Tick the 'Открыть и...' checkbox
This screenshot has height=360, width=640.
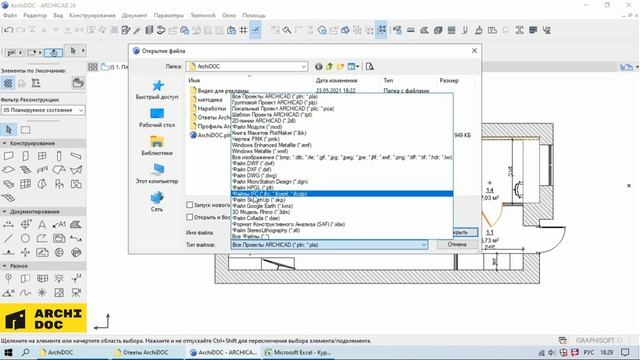point(189,217)
